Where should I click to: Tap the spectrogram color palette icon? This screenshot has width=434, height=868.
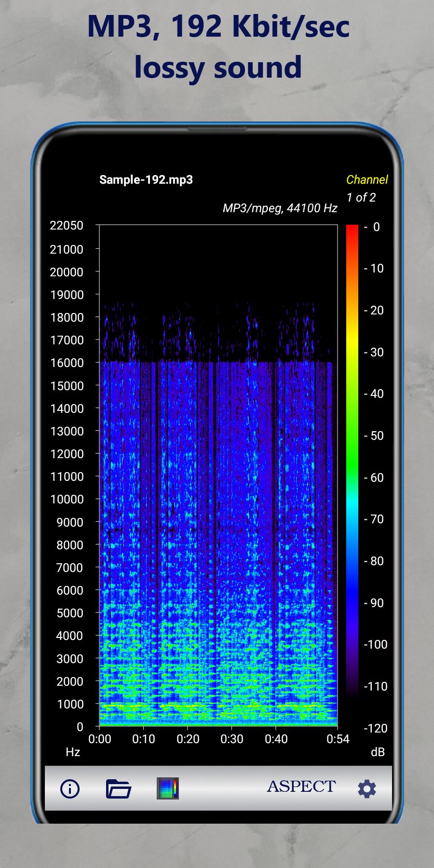pyautogui.click(x=168, y=788)
